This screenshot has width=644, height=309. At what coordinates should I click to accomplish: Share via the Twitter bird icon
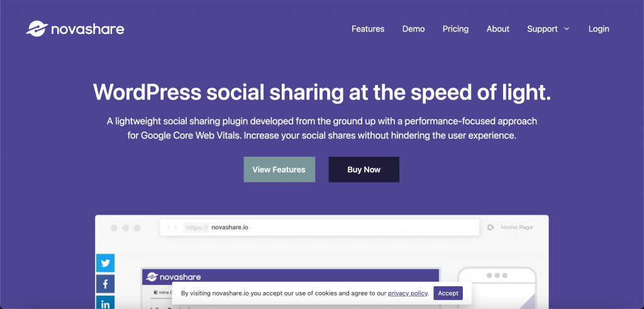[105, 263]
